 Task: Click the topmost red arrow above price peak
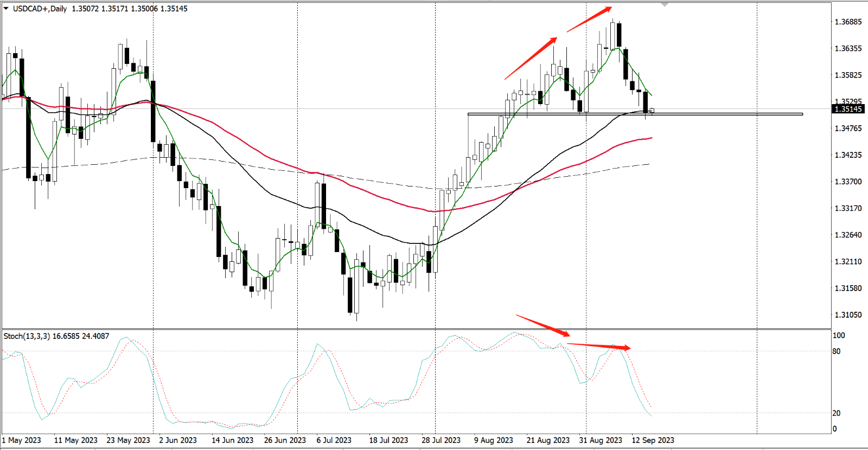(x=590, y=19)
